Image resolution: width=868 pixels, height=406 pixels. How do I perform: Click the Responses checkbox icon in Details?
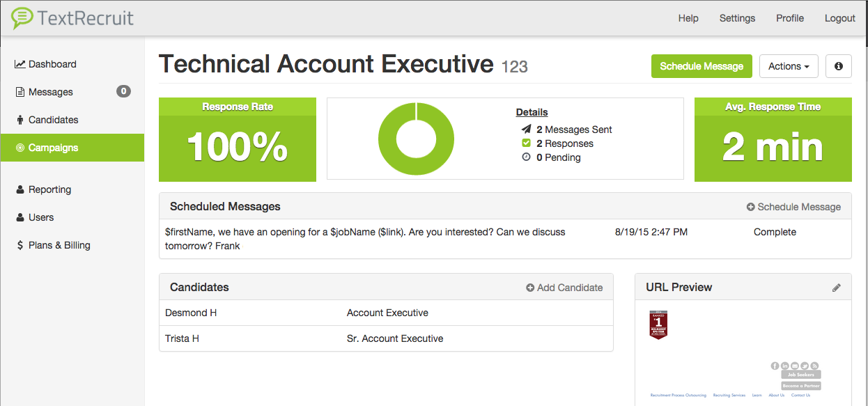point(527,143)
